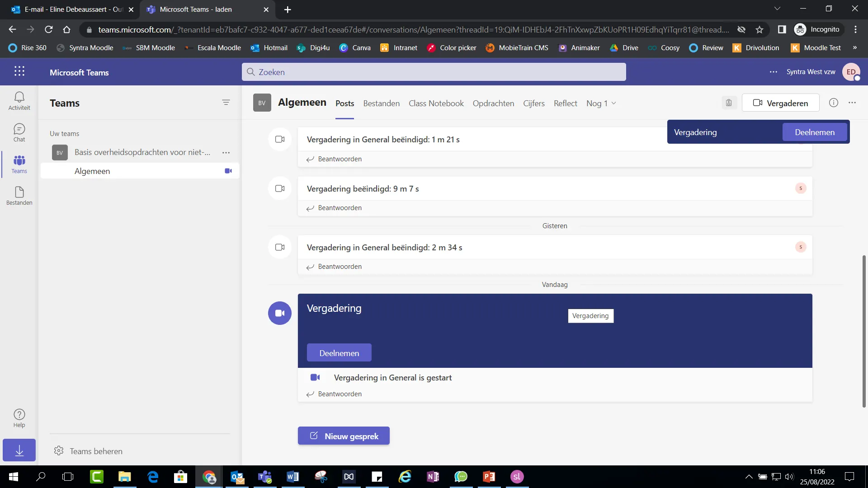Open a new browser tab
Screen dimensions: 868x488
point(288,9)
